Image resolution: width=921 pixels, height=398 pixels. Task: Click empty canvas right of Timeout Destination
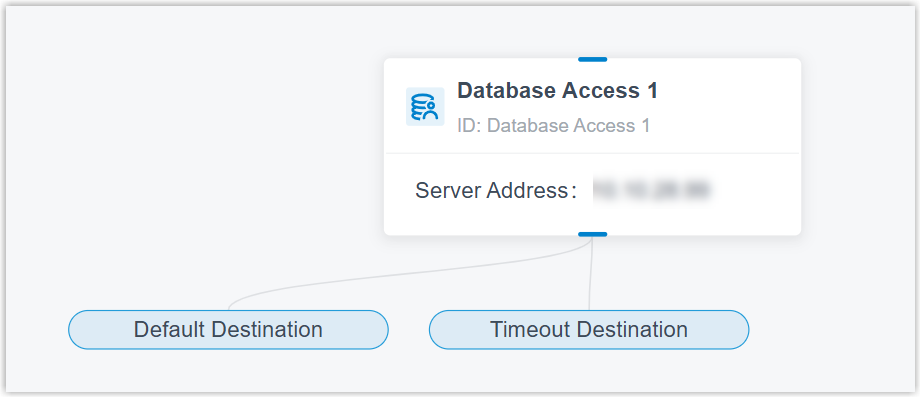click(x=831, y=330)
